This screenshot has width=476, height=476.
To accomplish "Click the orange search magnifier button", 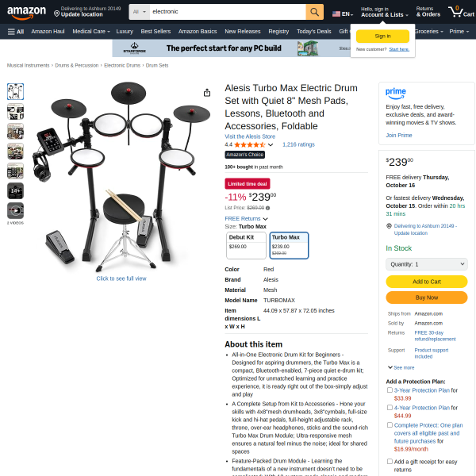I will pos(314,12).
